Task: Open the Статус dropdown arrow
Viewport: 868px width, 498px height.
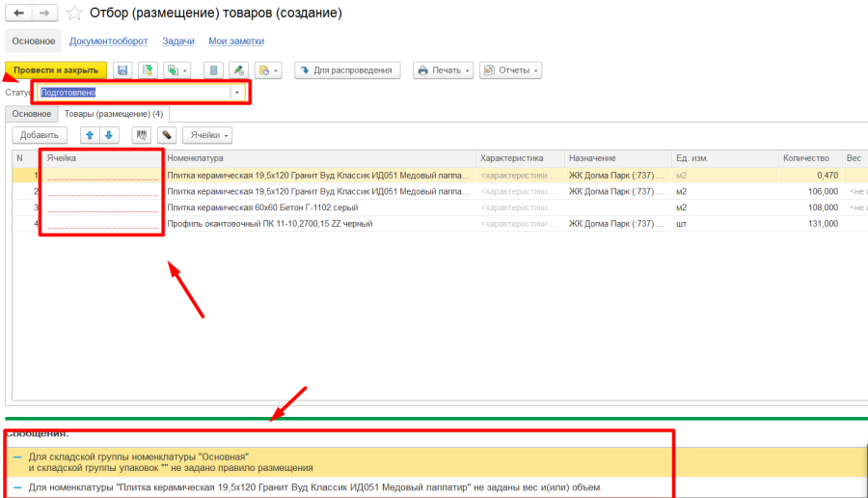Action: tap(237, 93)
